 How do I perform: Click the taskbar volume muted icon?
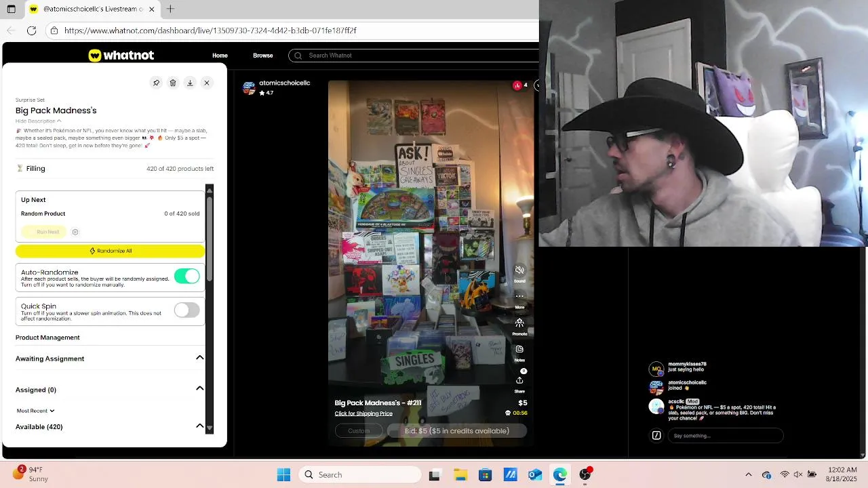(798, 474)
